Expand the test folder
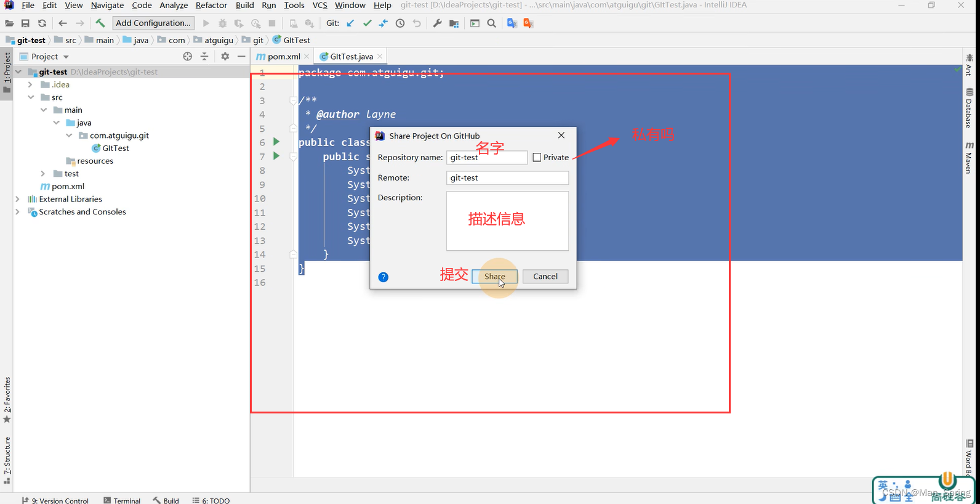This screenshot has height=504, width=980. (x=43, y=174)
